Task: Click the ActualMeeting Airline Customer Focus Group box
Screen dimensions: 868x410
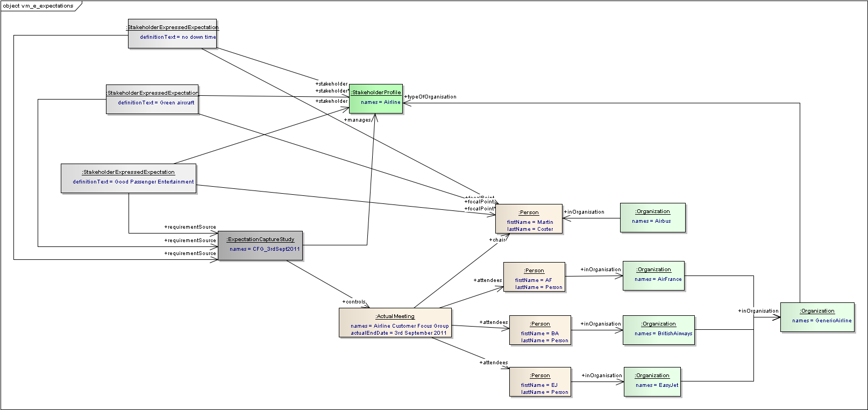Action: click(x=395, y=323)
